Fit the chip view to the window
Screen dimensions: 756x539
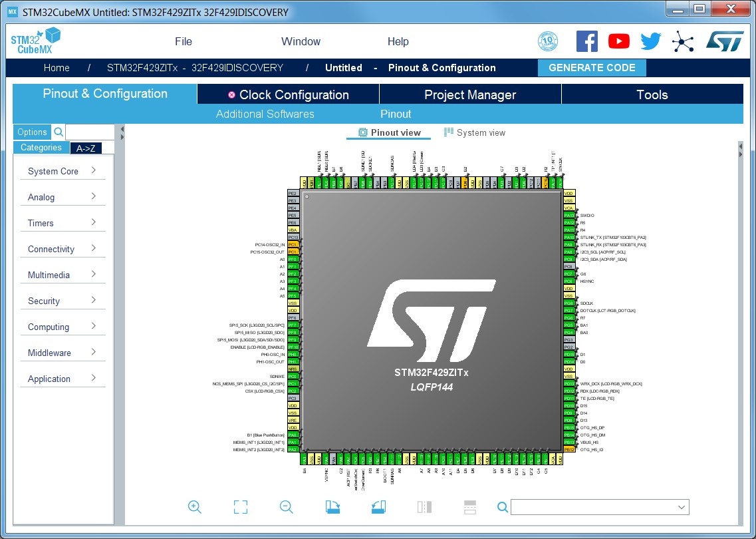[x=241, y=506]
